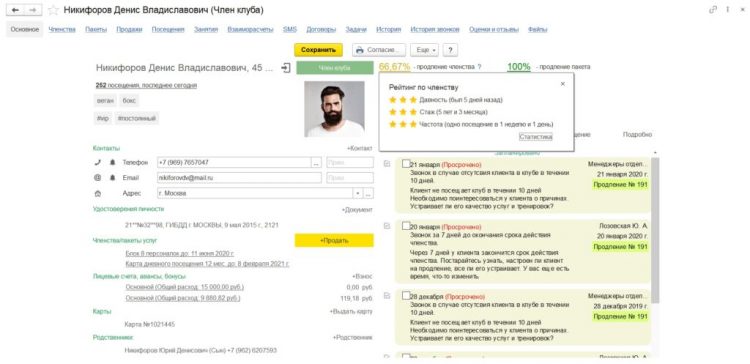Click the login arrow icon beside client name
Screen dimensions: 750x364
tap(286, 68)
